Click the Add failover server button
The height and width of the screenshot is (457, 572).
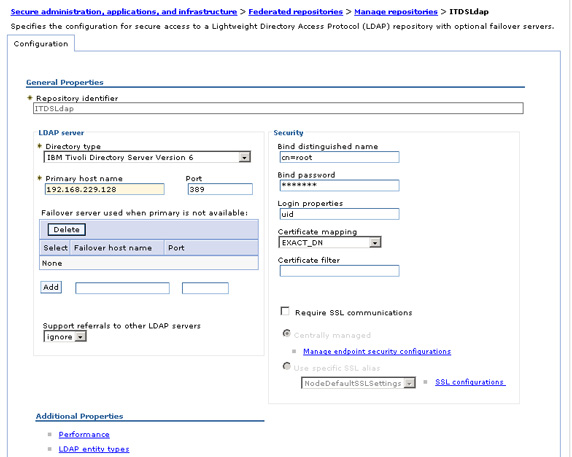point(51,287)
